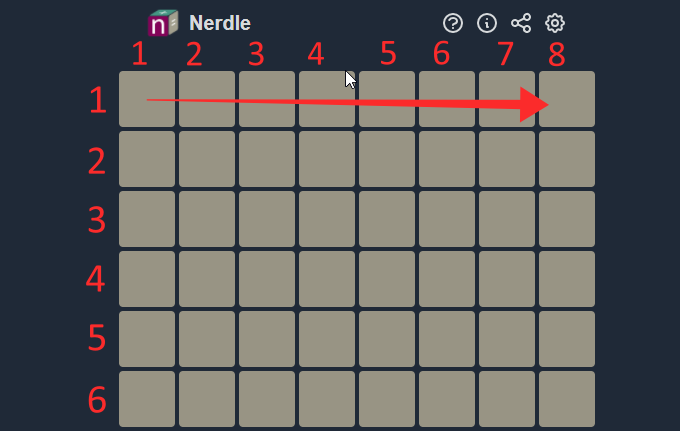Select the row 4, column 8 tile
The height and width of the screenshot is (431, 680).
567,279
